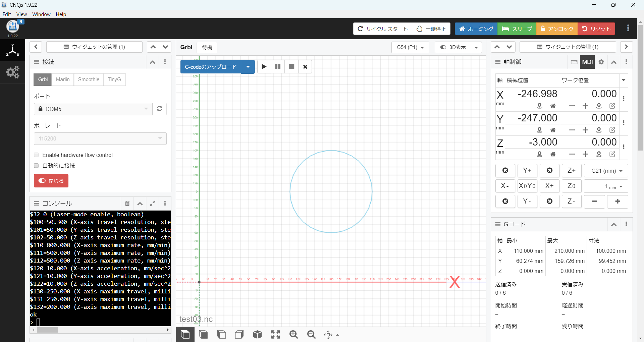This screenshot has width=644, height=342.
Task: Open the settings gears in left sidebar
Action: [x=13, y=72]
